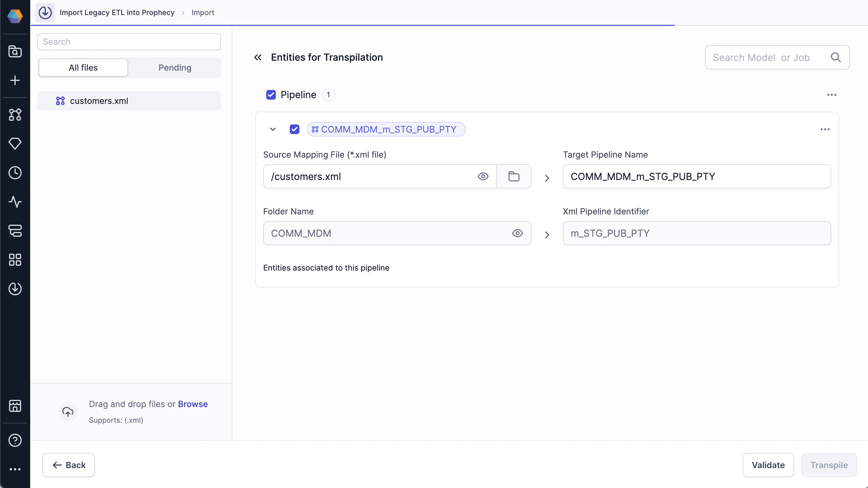Open three-dot menu for Pipeline group

tap(831, 95)
